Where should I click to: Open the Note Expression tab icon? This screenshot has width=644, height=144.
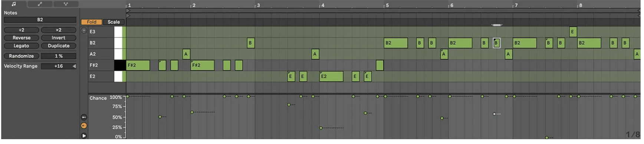66,4
